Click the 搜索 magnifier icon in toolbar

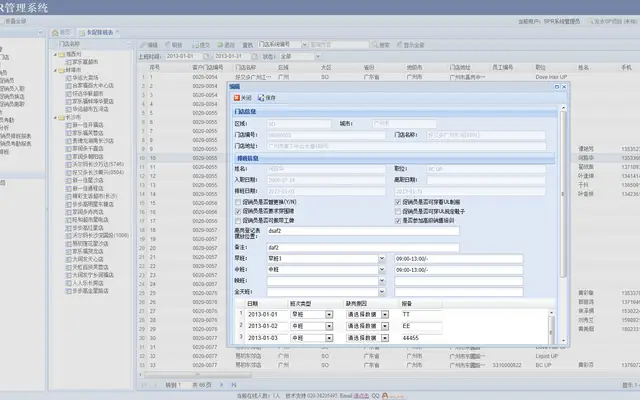coord(374,44)
